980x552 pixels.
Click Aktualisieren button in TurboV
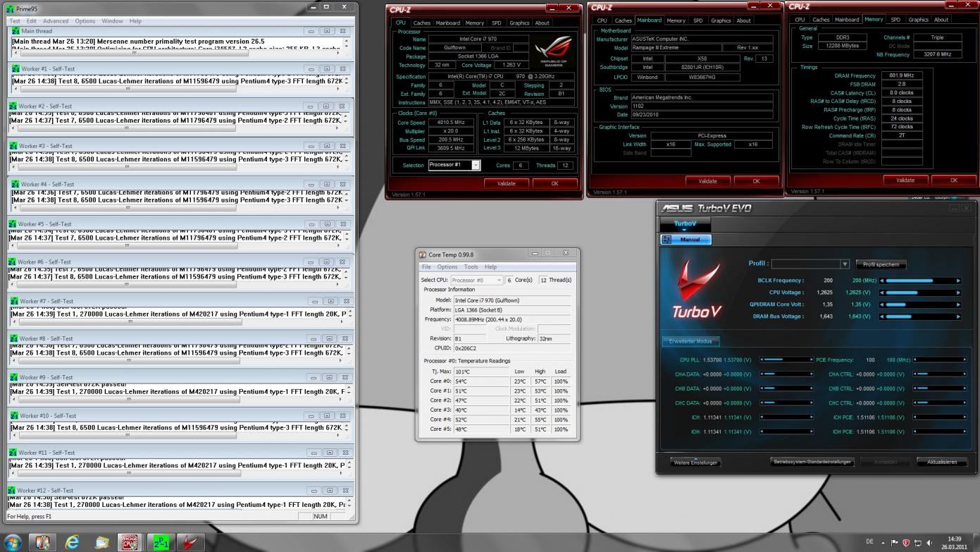[942, 462]
